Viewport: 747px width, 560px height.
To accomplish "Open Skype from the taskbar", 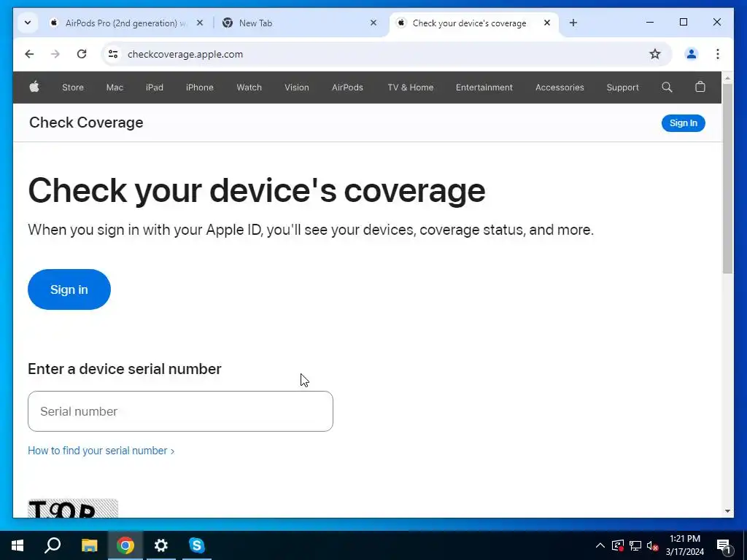I will 197,545.
